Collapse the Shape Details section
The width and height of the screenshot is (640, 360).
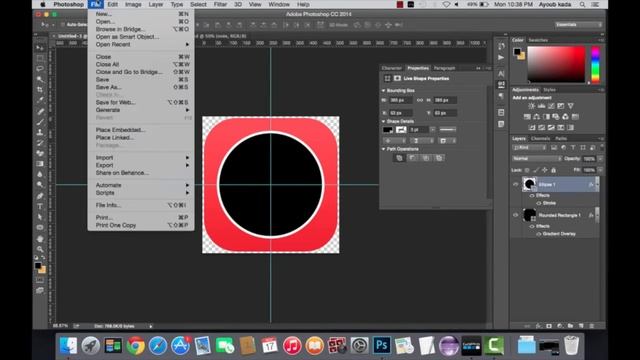(x=384, y=122)
